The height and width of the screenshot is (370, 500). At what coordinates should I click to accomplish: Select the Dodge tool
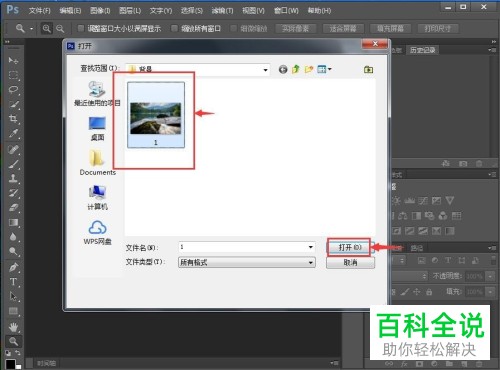tap(13, 251)
